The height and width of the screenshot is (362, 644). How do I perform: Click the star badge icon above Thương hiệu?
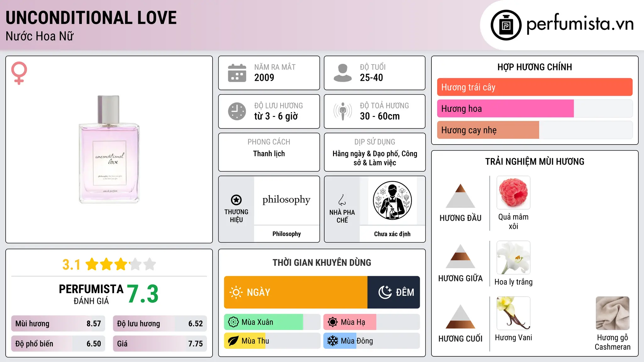(236, 200)
